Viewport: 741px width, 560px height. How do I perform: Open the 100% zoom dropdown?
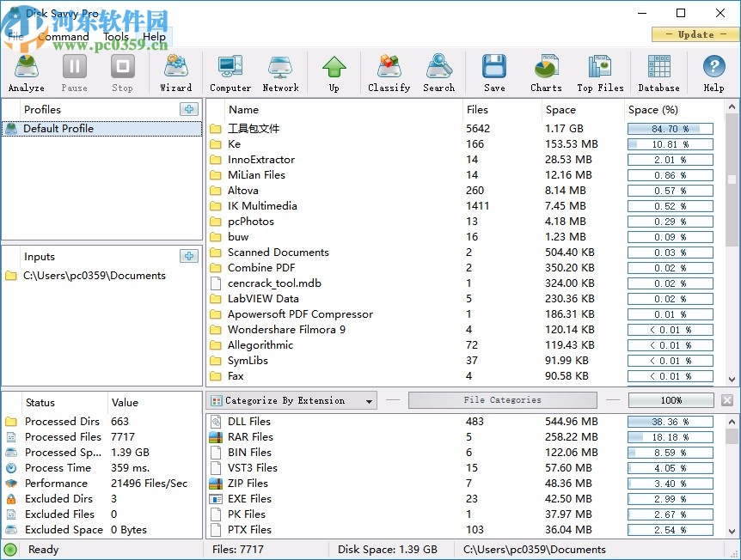(671, 399)
